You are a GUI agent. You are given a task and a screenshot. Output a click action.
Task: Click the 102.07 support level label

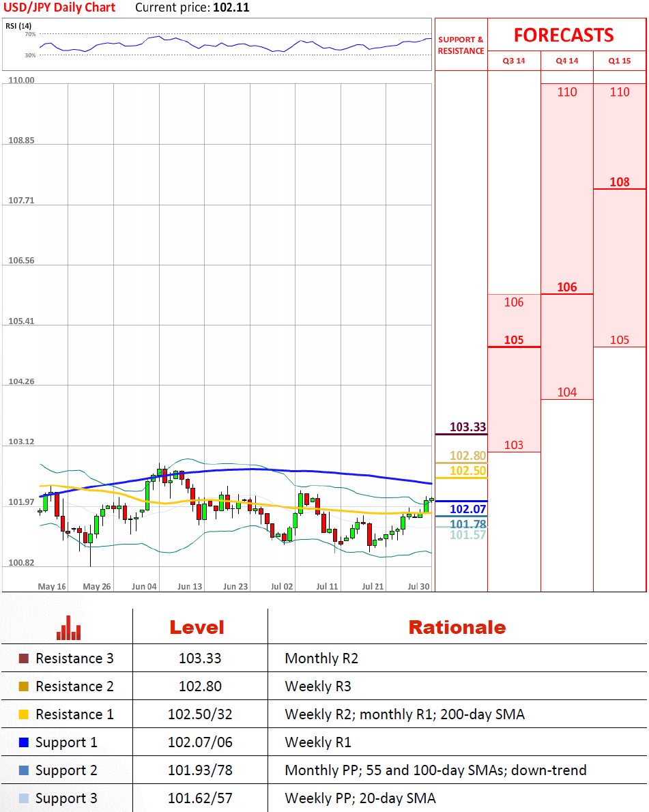pyautogui.click(x=467, y=509)
